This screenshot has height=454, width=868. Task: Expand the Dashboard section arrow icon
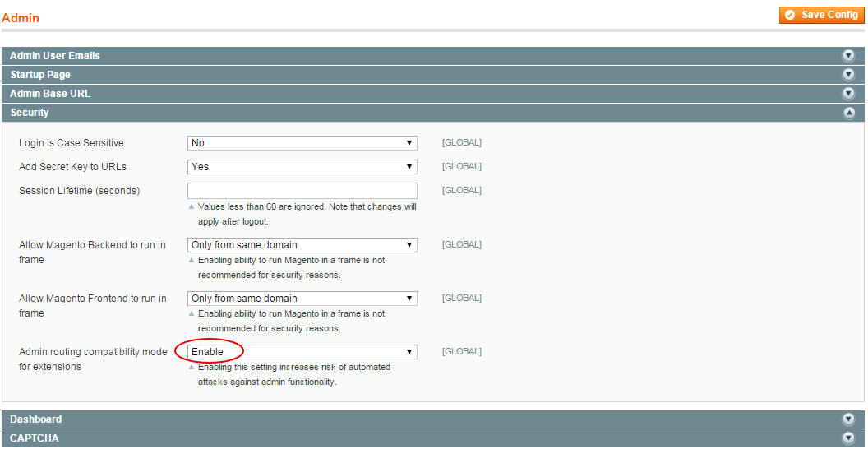(848, 419)
